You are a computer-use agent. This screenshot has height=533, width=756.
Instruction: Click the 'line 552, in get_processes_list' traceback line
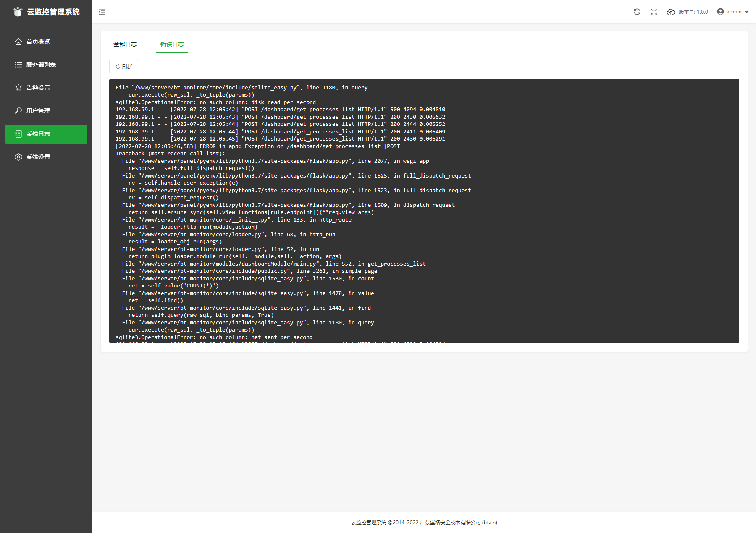click(274, 264)
